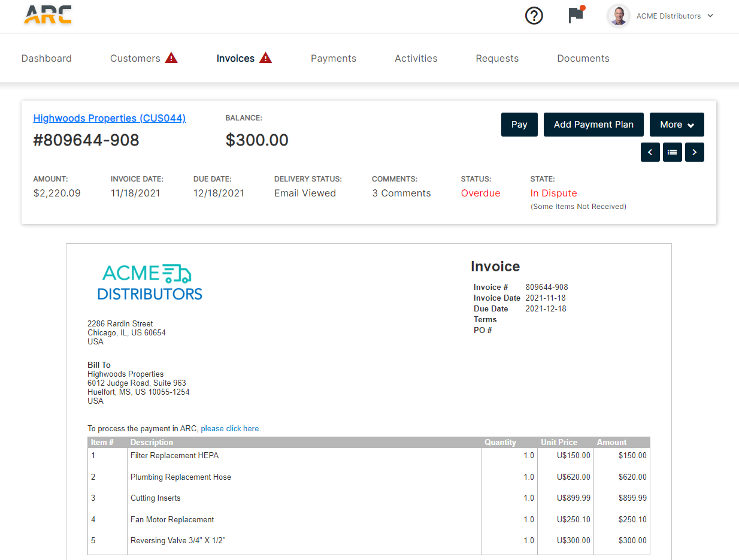Click the U$250.10 unit price cell
Image resolution: width=739 pixels, height=560 pixels.
pyautogui.click(x=573, y=520)
